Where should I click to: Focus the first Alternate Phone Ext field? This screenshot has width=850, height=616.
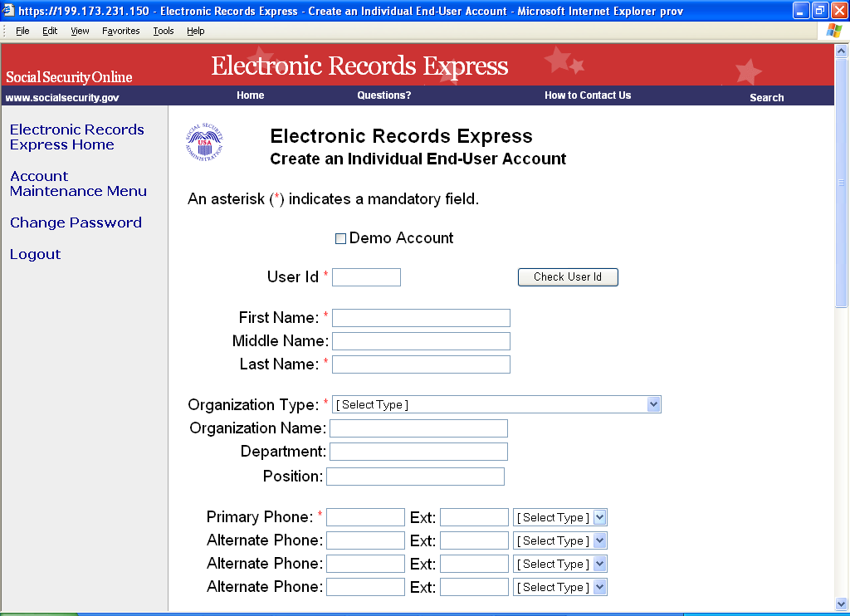pos(474,540)
